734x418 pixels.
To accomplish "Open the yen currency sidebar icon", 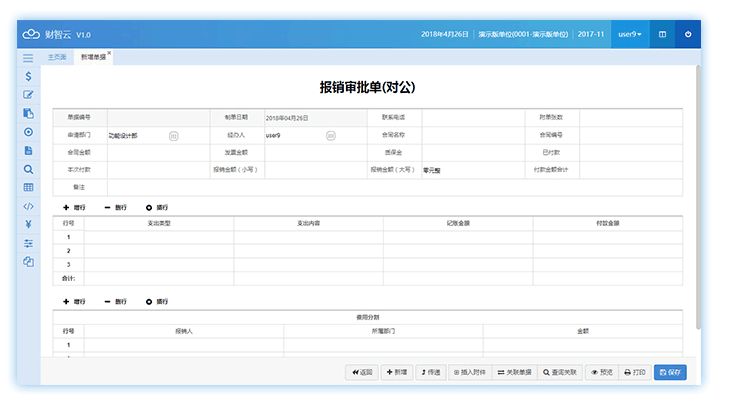I will [28, 224].
